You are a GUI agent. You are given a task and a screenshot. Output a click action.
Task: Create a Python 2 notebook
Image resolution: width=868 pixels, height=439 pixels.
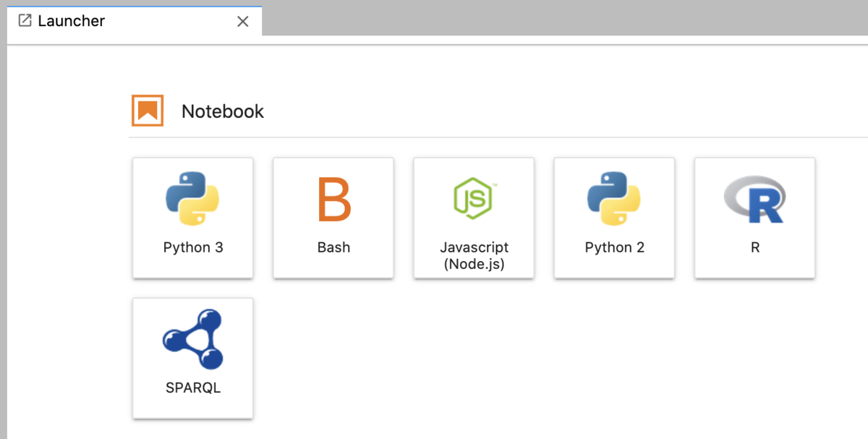point(614,218)
